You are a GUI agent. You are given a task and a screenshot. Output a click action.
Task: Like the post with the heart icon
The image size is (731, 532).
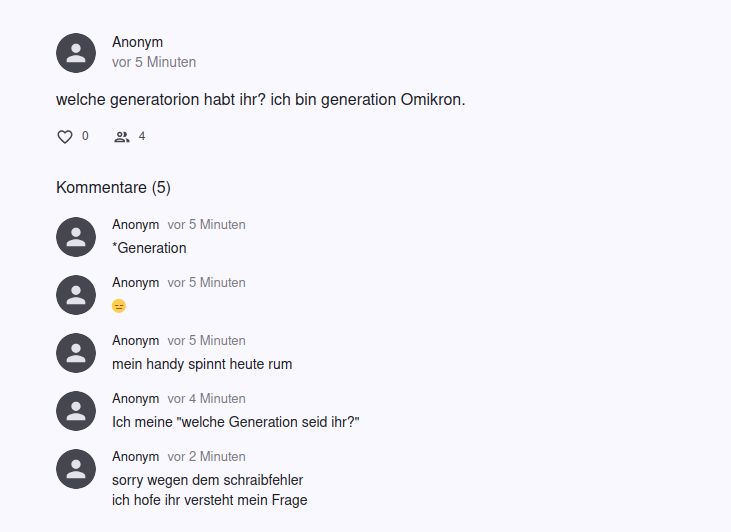click(x=65, y=137)
